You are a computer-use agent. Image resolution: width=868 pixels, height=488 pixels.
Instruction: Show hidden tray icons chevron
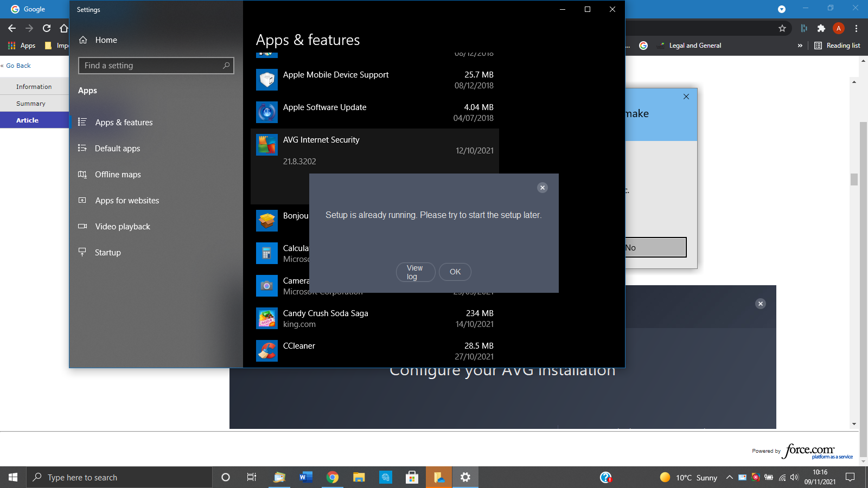tap(730, 477)
